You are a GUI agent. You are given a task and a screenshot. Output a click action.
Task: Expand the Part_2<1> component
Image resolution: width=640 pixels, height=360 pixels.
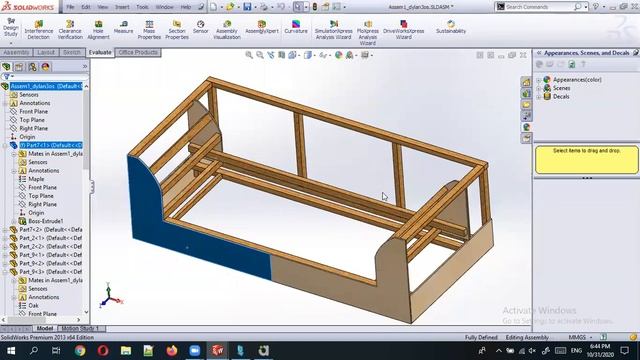(5, 238)
